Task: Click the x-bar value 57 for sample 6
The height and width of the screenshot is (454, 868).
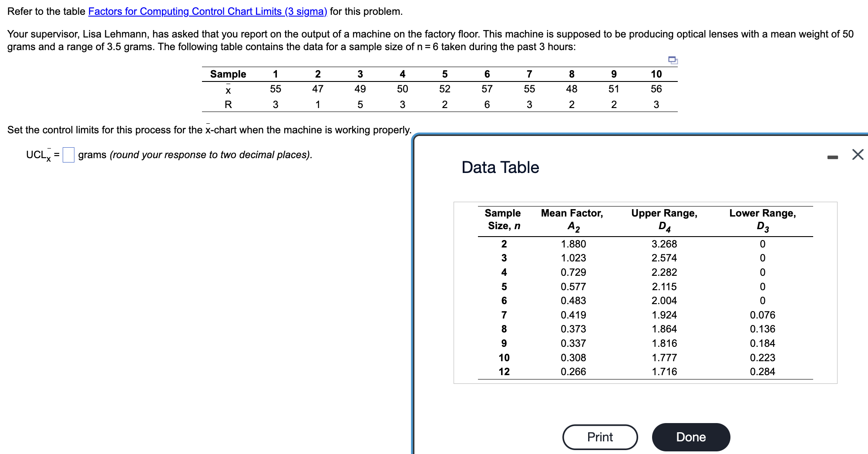Action: pyautogui.click(x=487, y=89)
